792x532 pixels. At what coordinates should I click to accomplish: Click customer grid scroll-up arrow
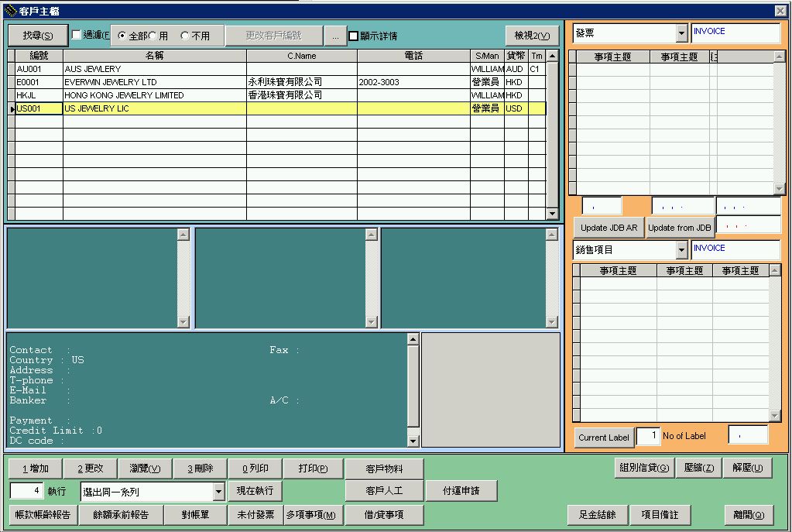(x=552, y=56)
